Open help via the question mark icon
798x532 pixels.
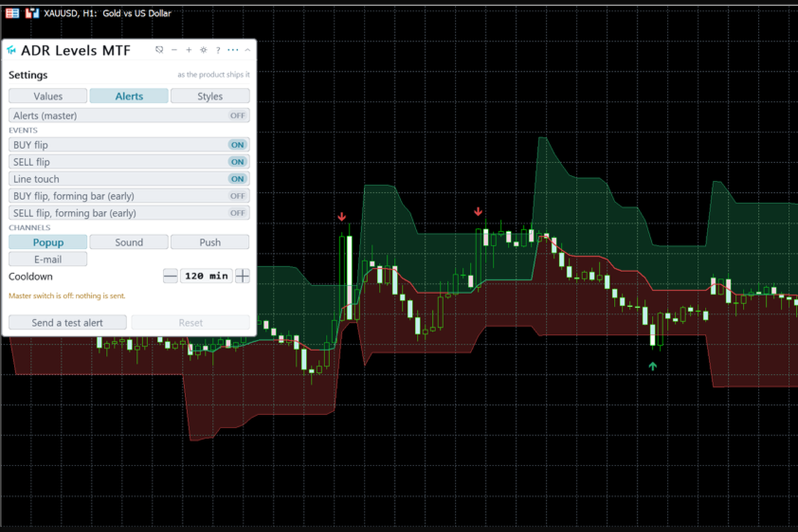[218, 50]
